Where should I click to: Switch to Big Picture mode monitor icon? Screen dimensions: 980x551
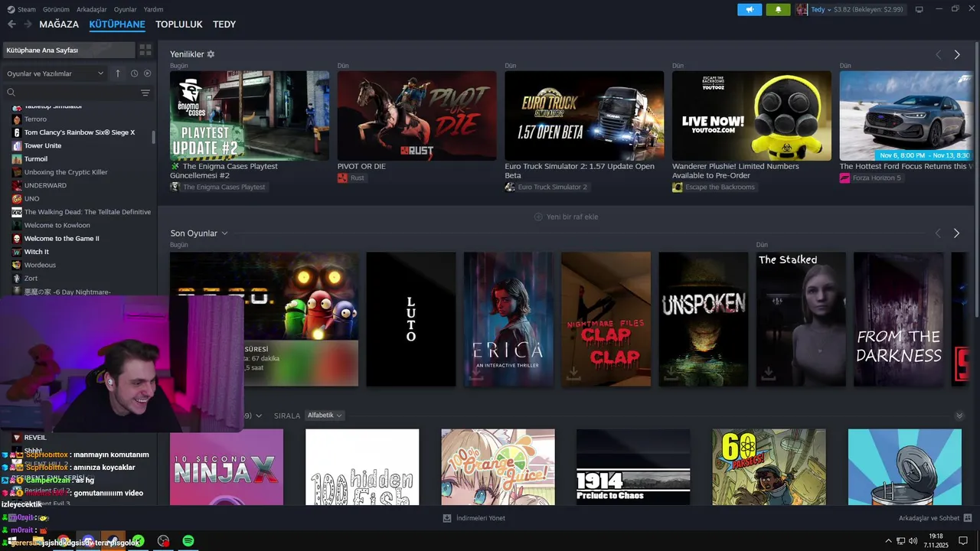(x=919, y=9)
